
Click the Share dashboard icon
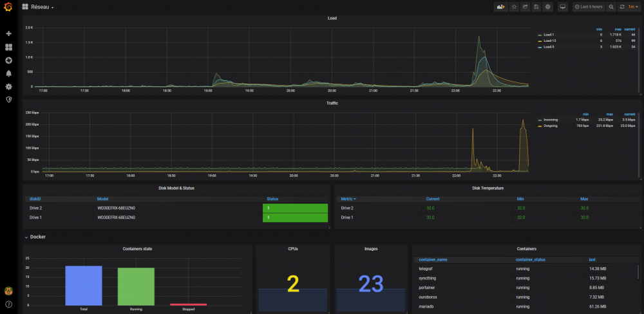526,7
